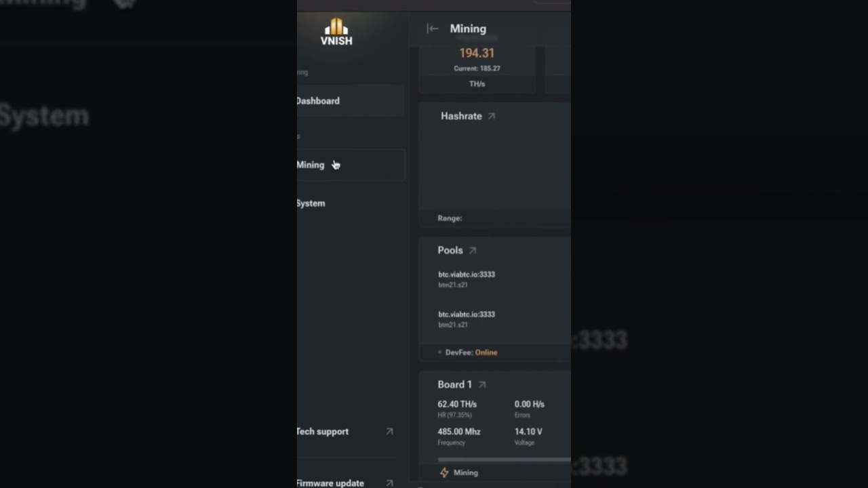868x488 pixels.
Task: Open Pools details via the arrow icon
Action: tap(473, 250)
